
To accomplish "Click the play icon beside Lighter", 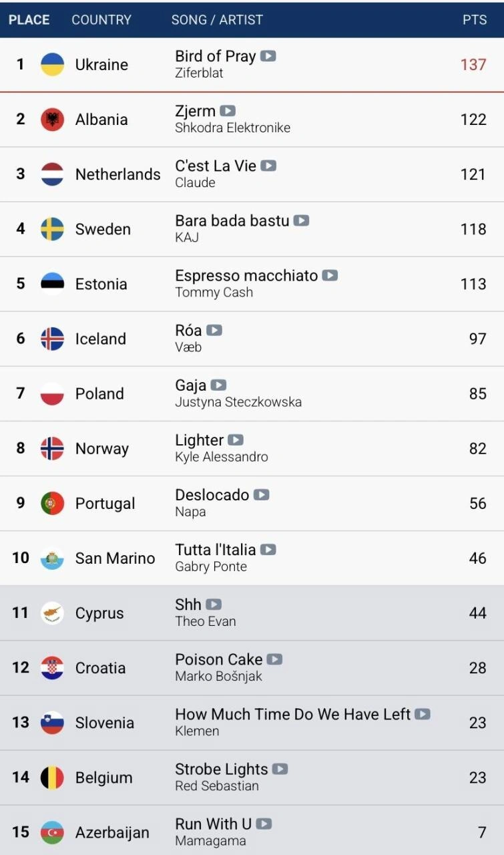I will (236, 440).
